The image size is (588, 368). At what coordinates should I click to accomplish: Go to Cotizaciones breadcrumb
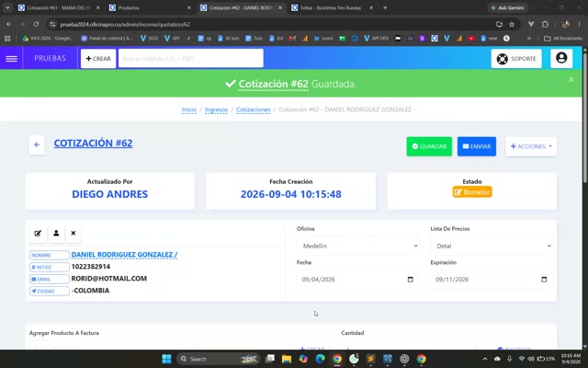[x=254, y=109]
